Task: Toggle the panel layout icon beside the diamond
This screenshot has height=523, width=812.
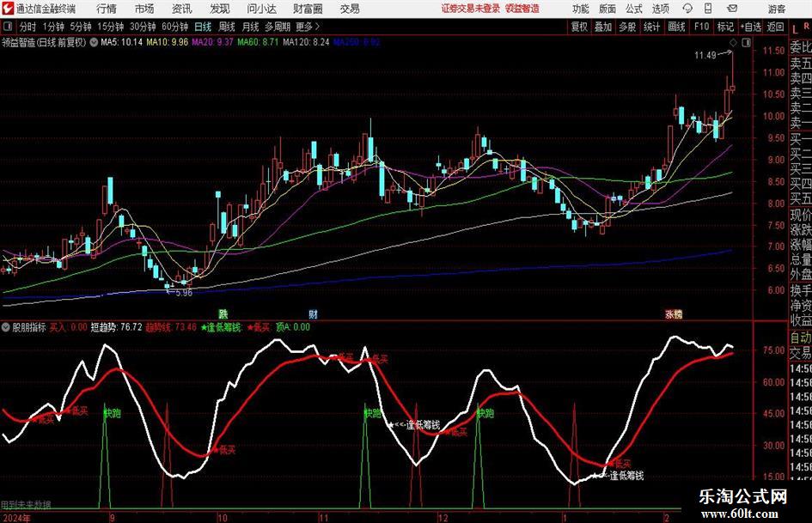Action: pyautogui.click(x=746, y=43)
